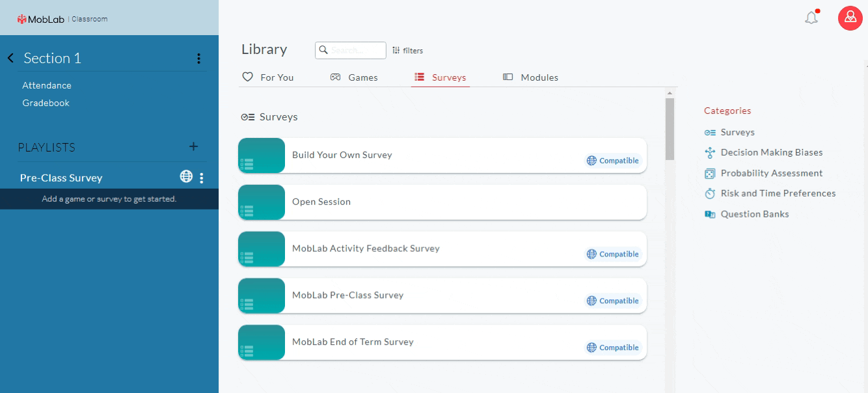The width and height of the screenshot is (868, 393).
Task: Click the scrollbar up arrow of survey list
Action: pos(670,94)
